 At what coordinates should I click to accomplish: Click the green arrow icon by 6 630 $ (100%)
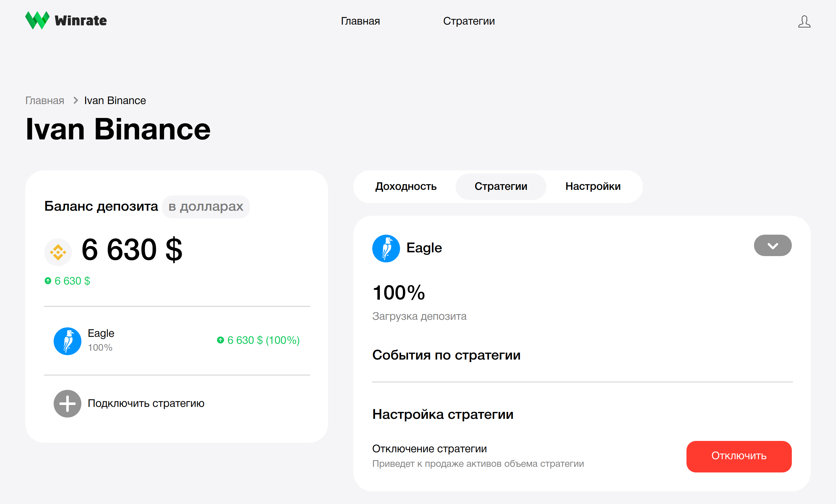(221, 340)
